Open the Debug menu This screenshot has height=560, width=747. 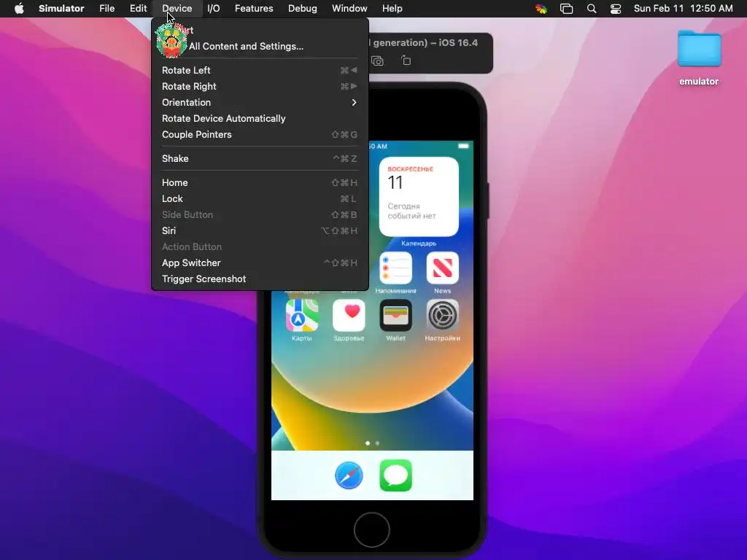pos(303,9)
